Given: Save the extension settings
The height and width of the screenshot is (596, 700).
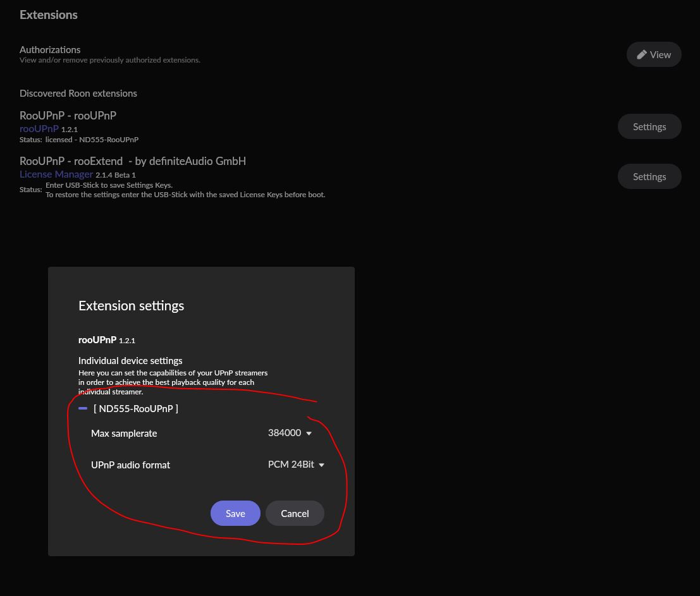Looking at the screenshot, I should [x=235, y=513].
